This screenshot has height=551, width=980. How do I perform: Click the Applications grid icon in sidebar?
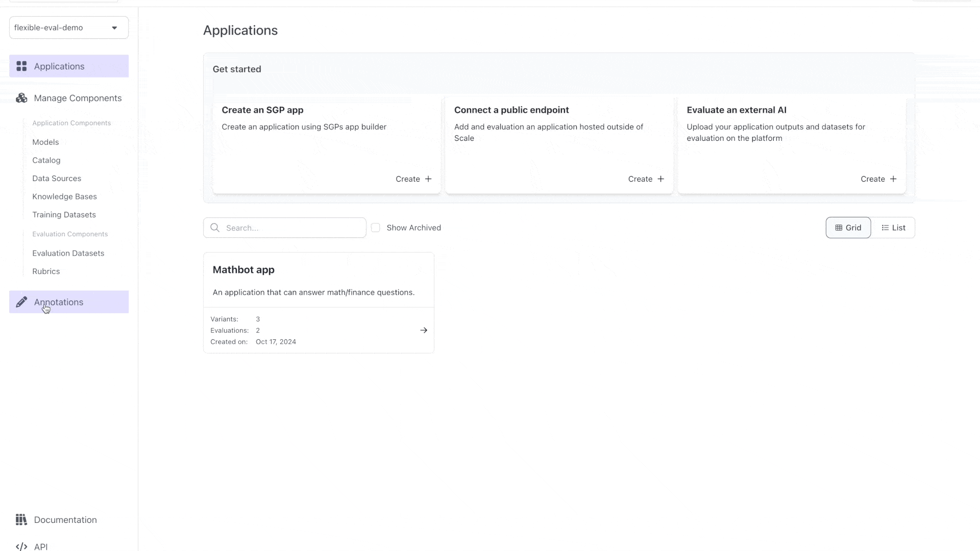[21, 66]
